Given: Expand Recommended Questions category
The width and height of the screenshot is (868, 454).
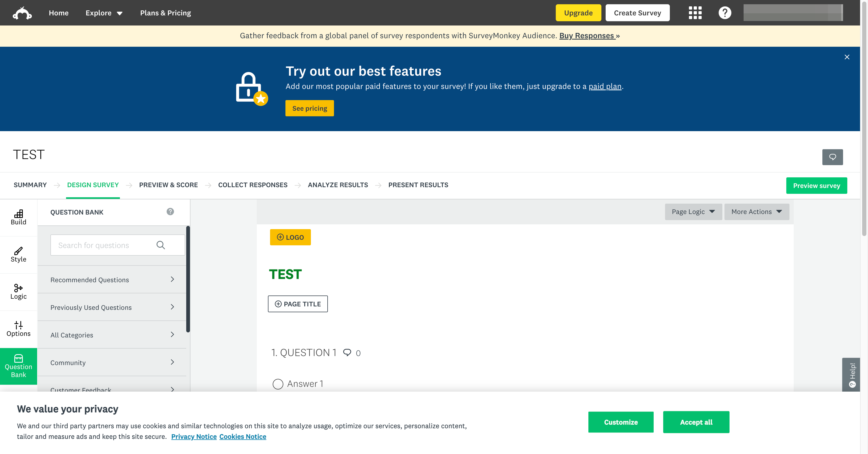Looking at the screenshot, I should [x=112, y=280].
